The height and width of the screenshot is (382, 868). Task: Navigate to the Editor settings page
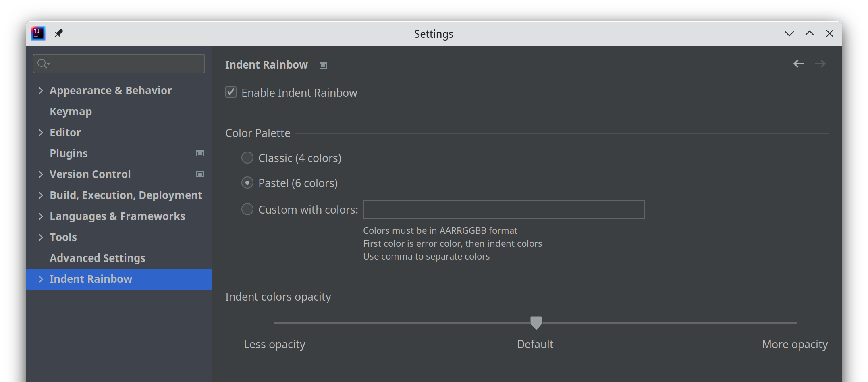click(x=65, y=132)
